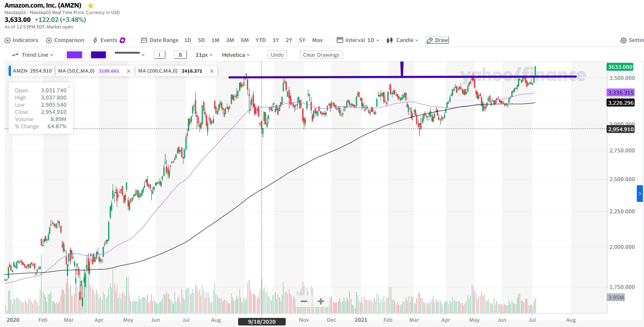Click the Undo drawing button
This screenshot has width=644, height=327.
[277, 55]
